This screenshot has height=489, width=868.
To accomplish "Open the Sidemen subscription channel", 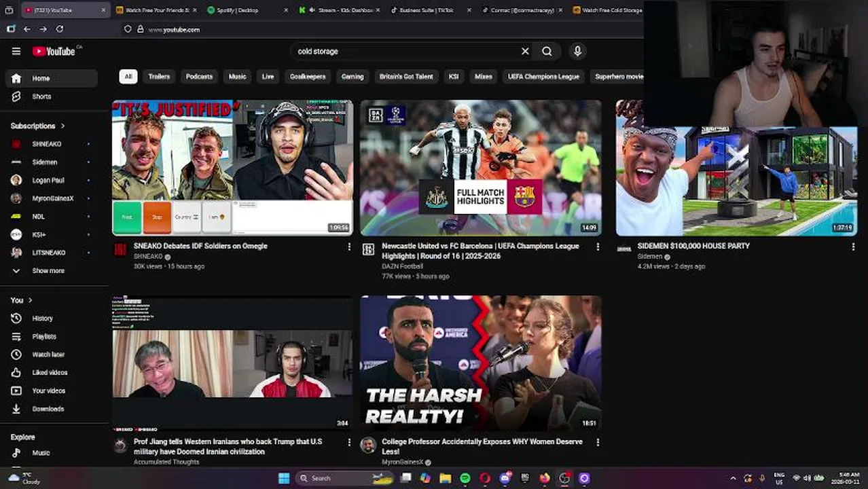I will (x=51, y=162).
